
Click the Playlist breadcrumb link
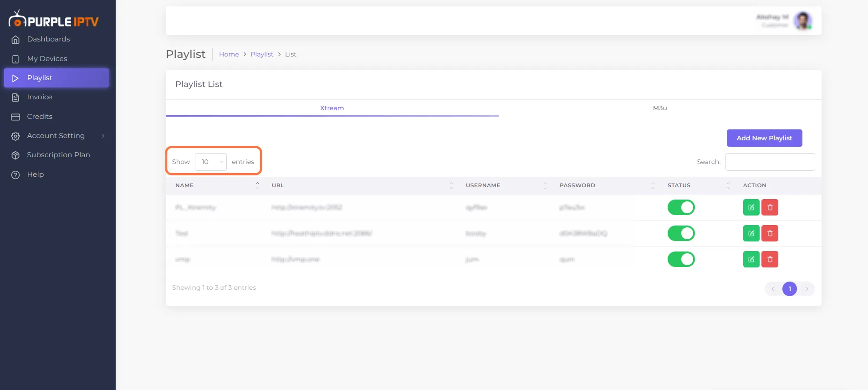point(262,54)
